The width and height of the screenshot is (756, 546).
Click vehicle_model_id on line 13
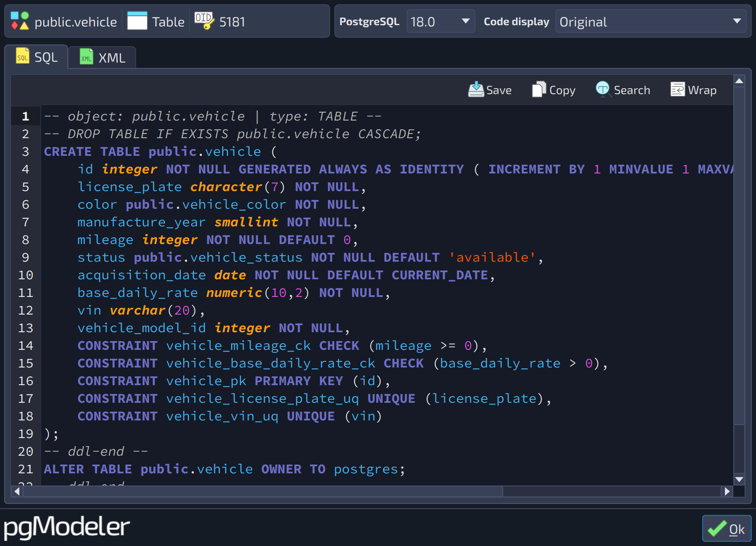(x=142, y=328)
